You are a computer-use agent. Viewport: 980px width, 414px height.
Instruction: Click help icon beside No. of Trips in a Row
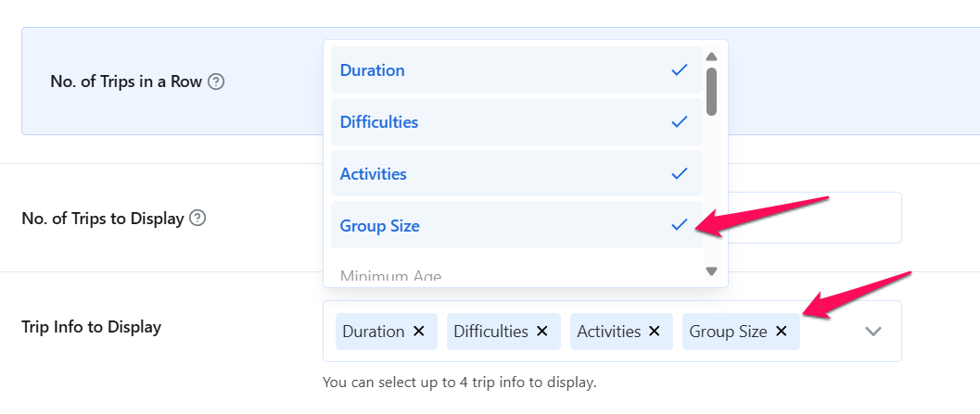[216, 82]
